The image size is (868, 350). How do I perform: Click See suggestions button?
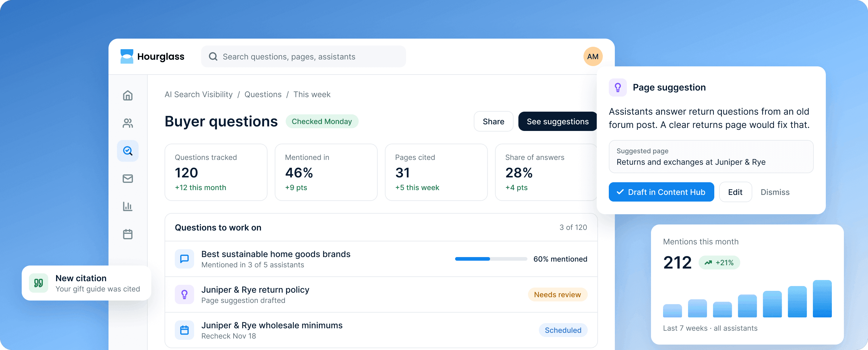coord(558,121)
